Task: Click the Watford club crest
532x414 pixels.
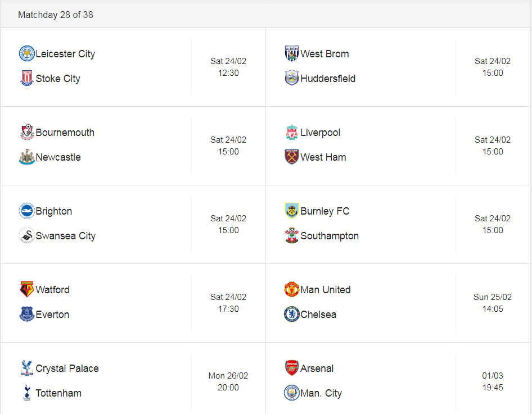Action: coord(27,289)
